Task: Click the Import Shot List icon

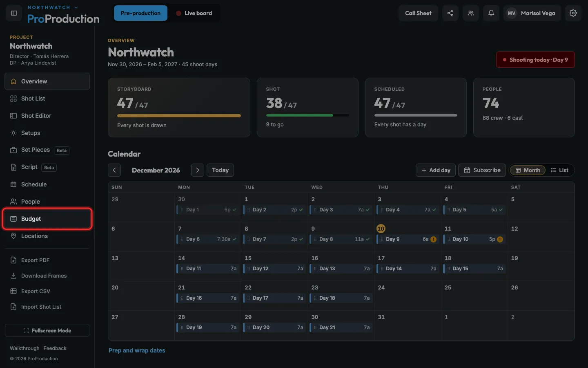Action: pos(13,307)
